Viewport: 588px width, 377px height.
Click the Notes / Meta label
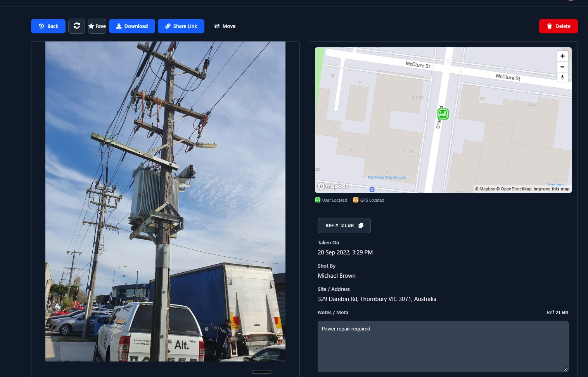click(x=333, y=313)
